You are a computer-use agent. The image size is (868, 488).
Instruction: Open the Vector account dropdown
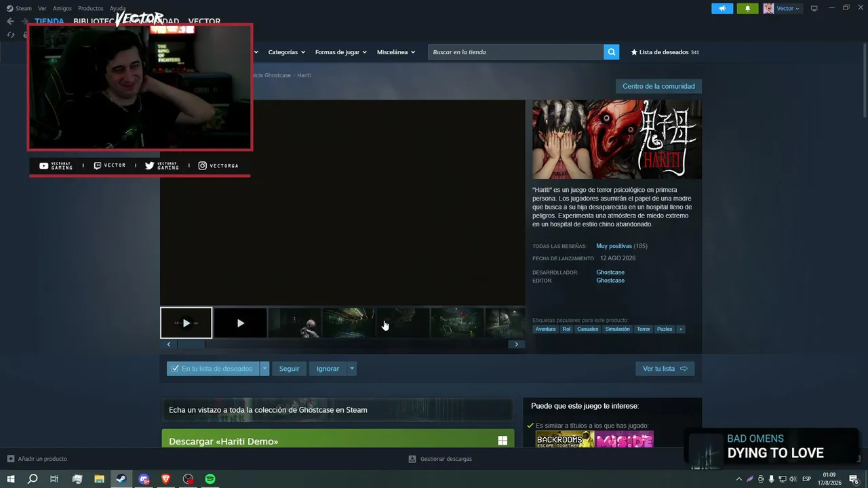click(x=788, y=8)
